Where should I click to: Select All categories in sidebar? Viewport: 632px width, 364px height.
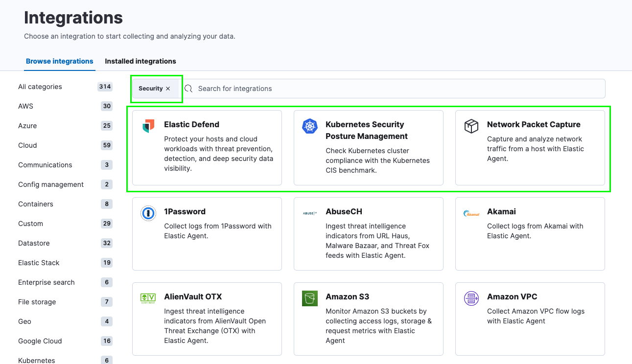pos(40,87)
